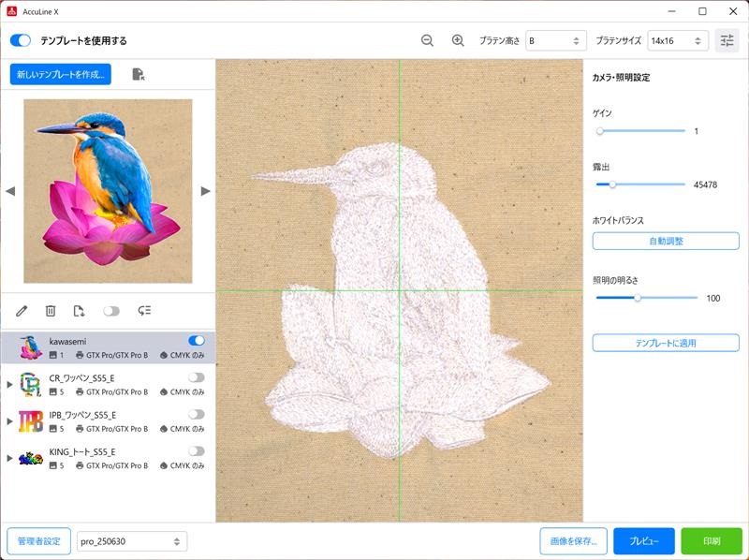Screen dimensions: 749x560
Task: Click the テンプレートに適用 button
Action: (x=666, y=343)
